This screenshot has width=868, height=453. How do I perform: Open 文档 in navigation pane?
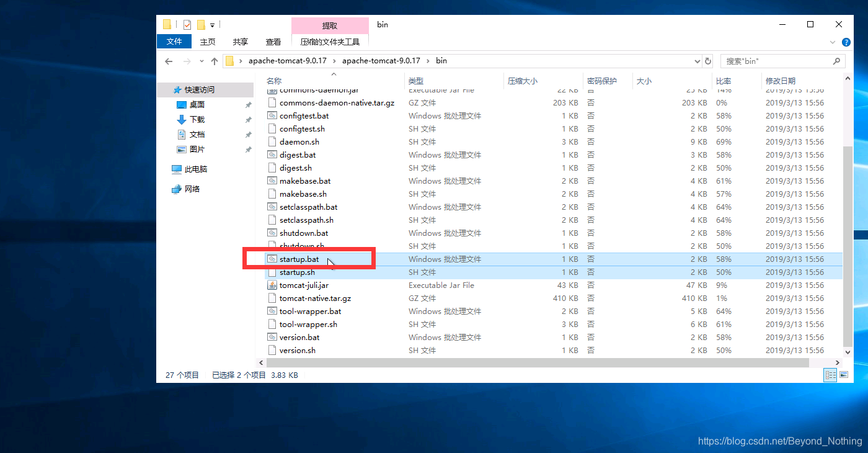[x=197, y=135]
